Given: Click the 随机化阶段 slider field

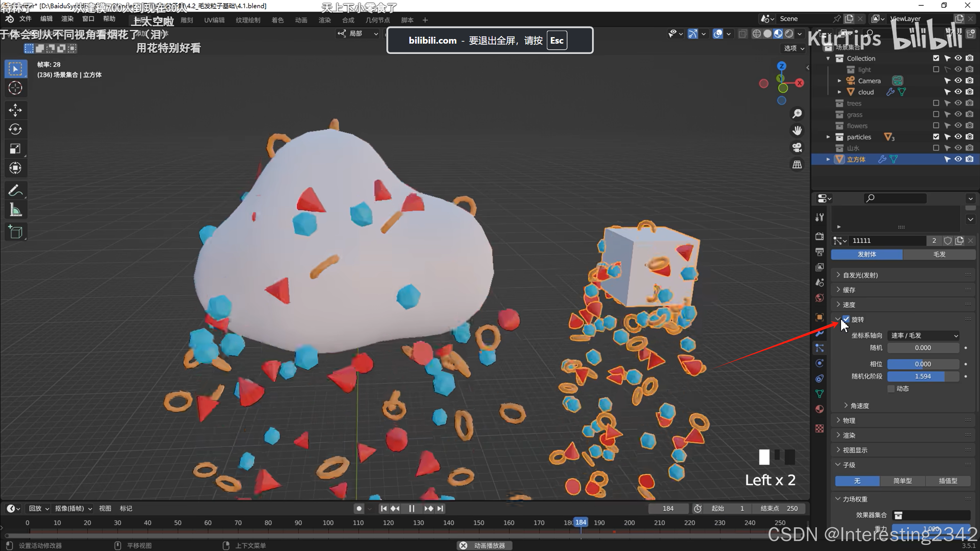Looking at the screenshot, I should coord(923,376).
